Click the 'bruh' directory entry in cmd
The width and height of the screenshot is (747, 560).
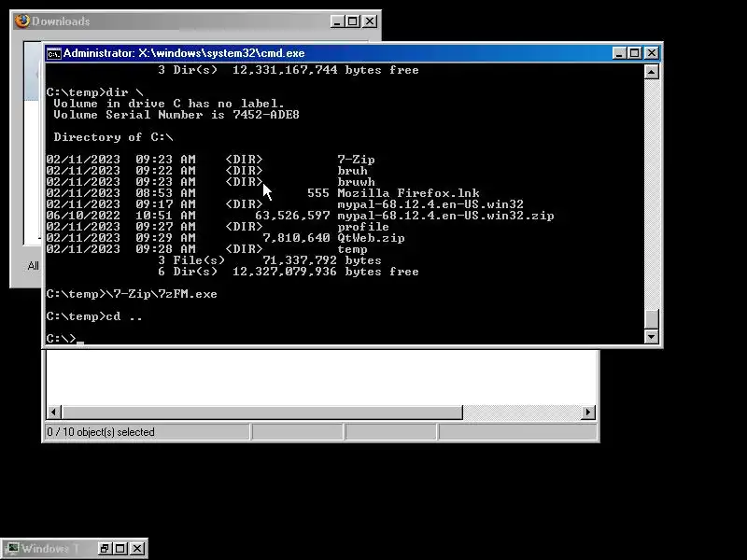click(352, 171)
